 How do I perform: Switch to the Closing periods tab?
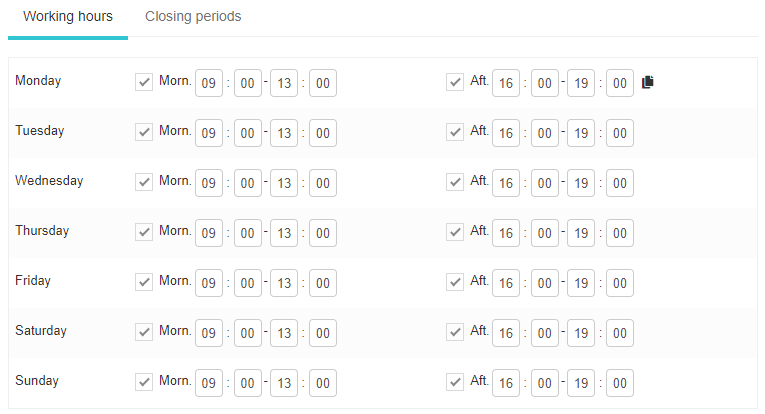coord(193,17)
